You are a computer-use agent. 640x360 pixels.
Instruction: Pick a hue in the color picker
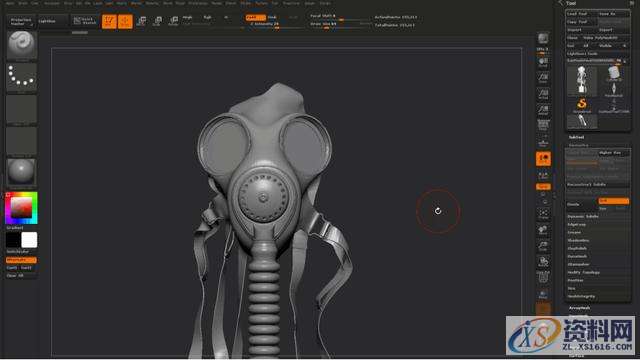[21, 208]
